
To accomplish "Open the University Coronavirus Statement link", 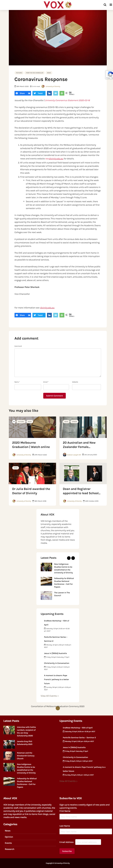I will 68,100.
